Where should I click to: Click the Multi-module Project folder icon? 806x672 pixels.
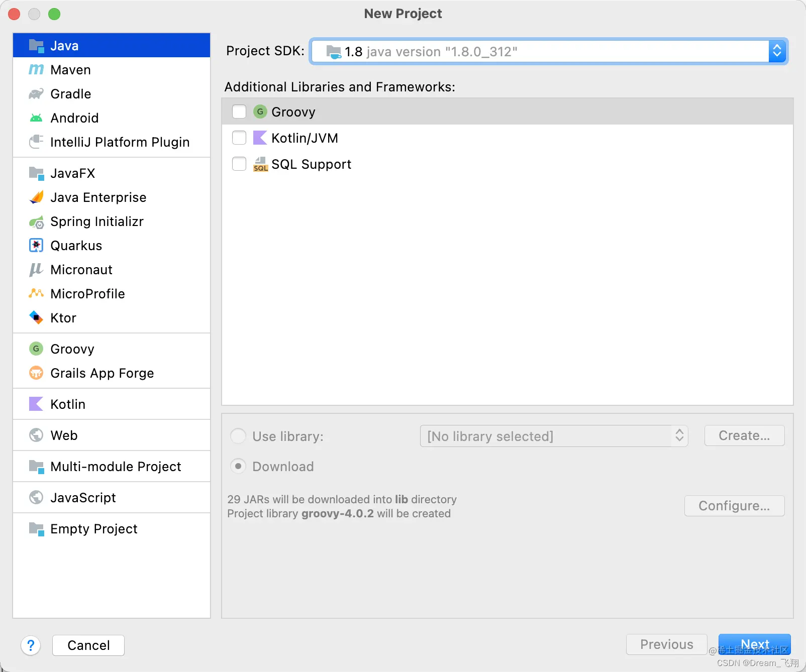[36, 467]
